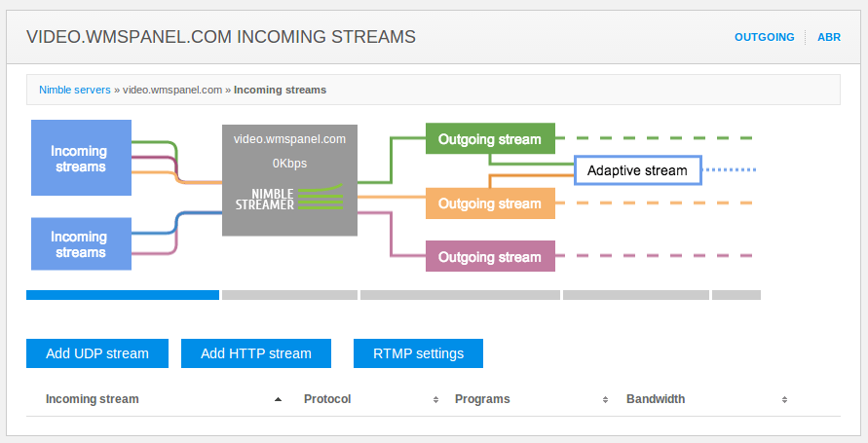Follow the Nimble servers breadcrumb link
Image resolution: width=868 pixels, height=443 pixels.
75,90
